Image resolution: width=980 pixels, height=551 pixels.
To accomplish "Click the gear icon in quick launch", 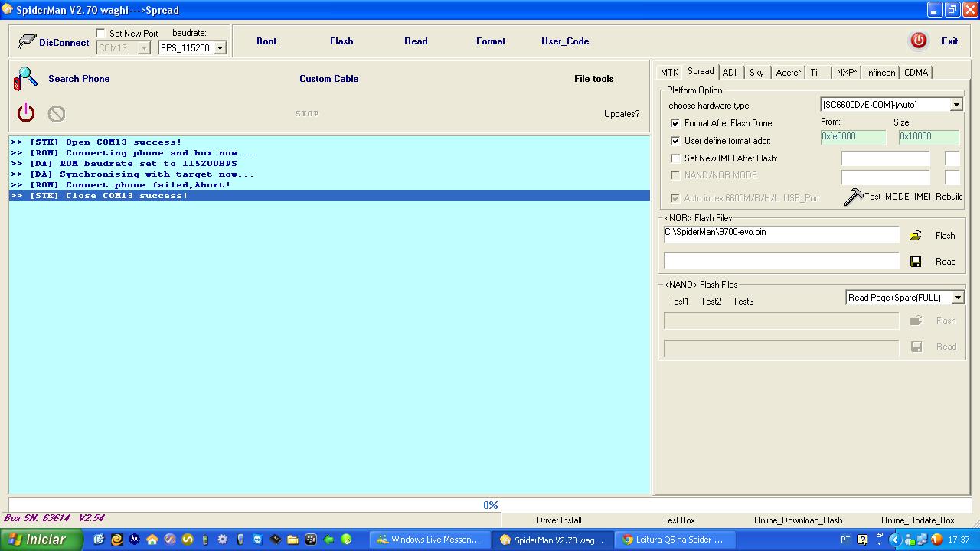I will tap(223, 540).
